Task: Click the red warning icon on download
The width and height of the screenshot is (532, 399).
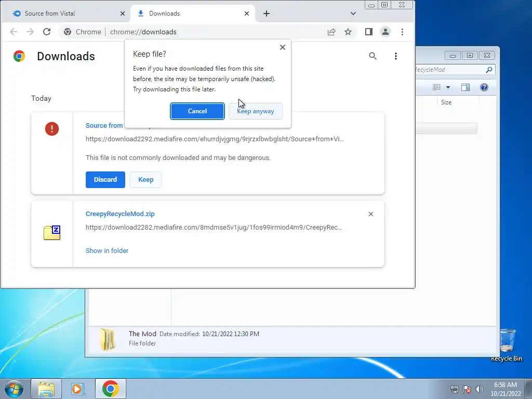Action: pos(52,129)
